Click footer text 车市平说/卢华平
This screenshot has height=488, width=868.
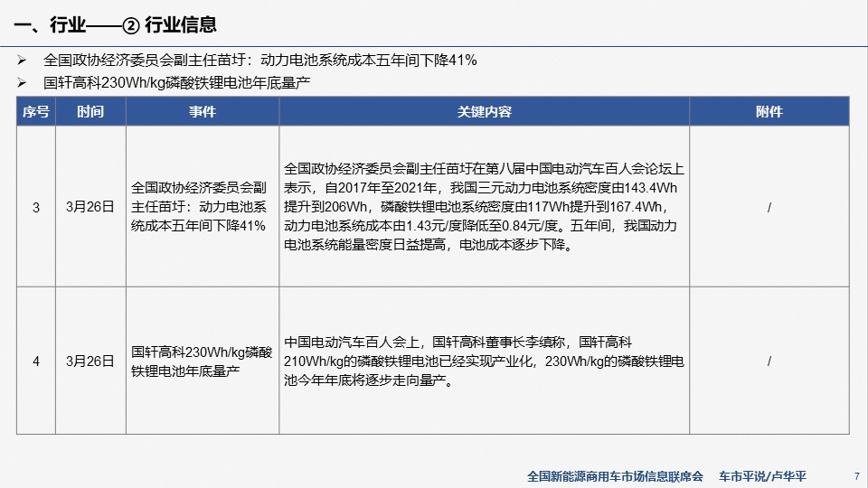pos(762,476)
